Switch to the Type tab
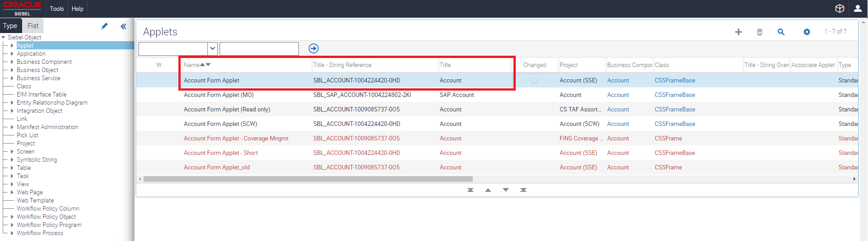Image resolution: width=868 pixels, height=241 pixels. (10, 26)
